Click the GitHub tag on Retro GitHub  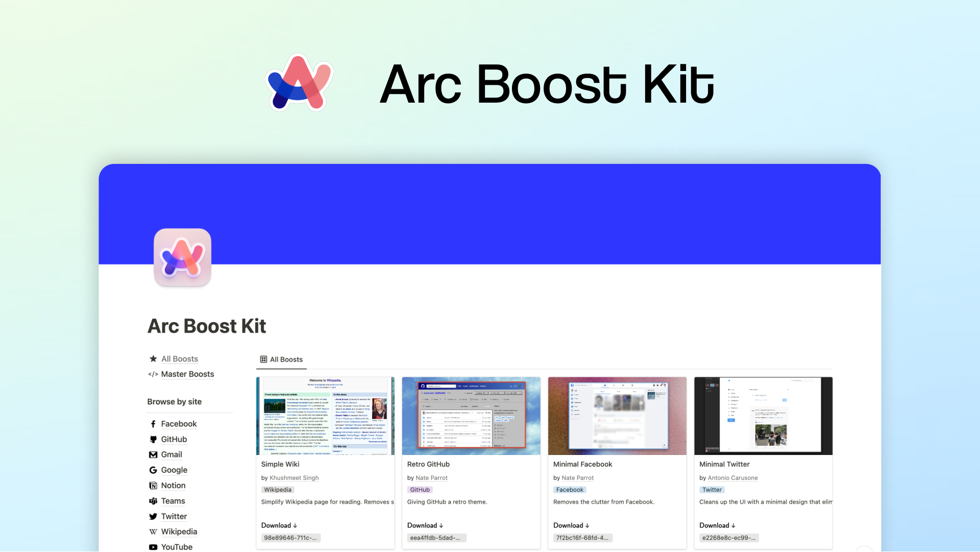[420, 490]
